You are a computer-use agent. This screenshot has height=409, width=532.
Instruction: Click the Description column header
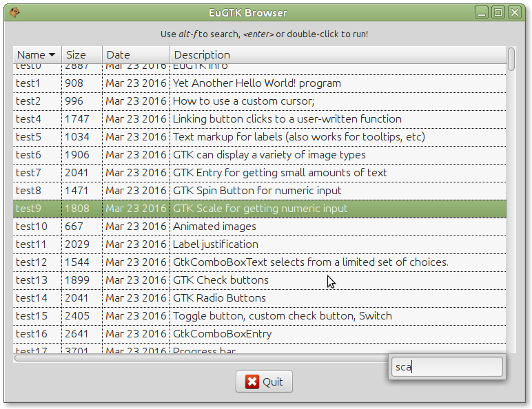coord(338,55)
